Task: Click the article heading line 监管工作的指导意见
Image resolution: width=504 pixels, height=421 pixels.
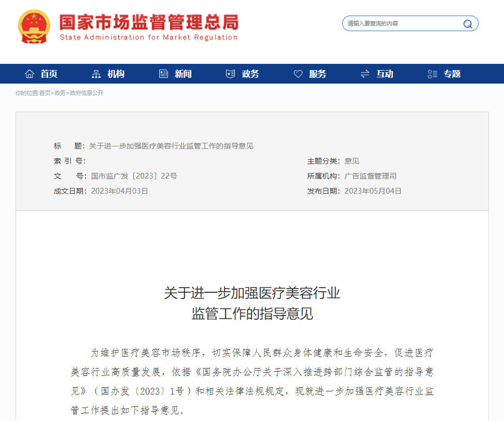Action: tap(252, 314)
